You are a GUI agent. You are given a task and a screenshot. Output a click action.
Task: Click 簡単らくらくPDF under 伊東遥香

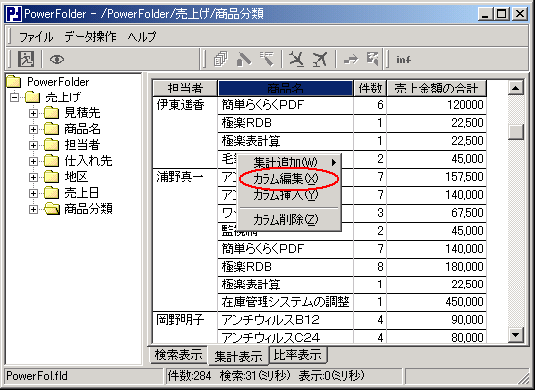(x=286, y=105)
